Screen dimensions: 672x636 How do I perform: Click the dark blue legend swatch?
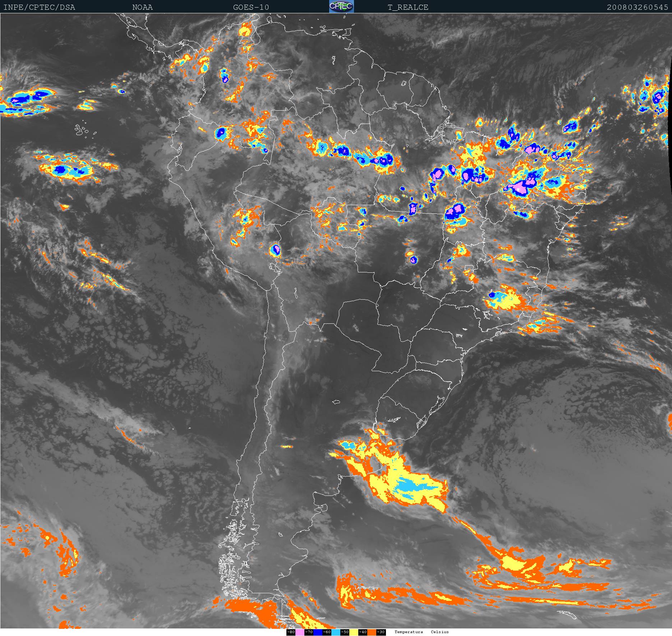pos(318,632)
